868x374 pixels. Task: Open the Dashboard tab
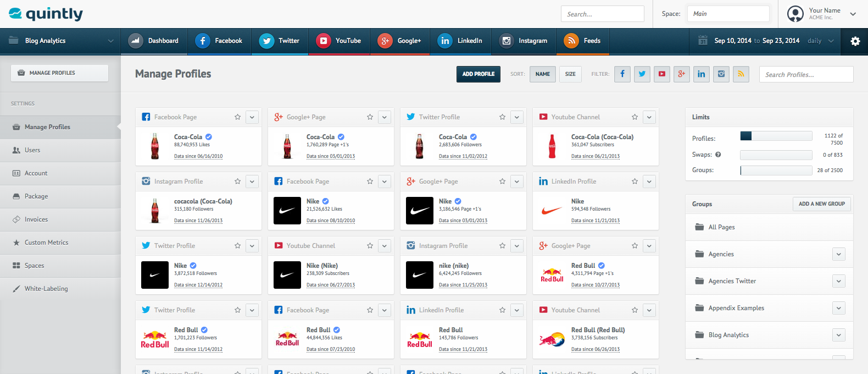pos(154,41)
